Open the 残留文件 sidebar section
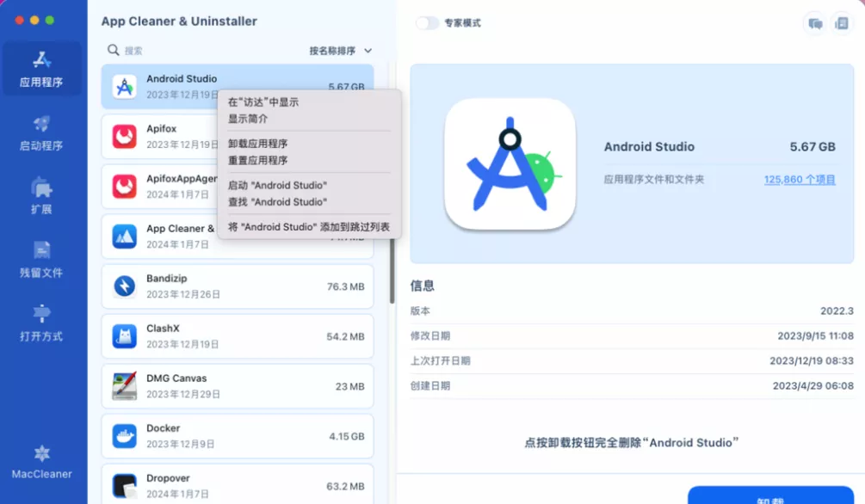This screenshot has width=865, height=504. (41, 259)
